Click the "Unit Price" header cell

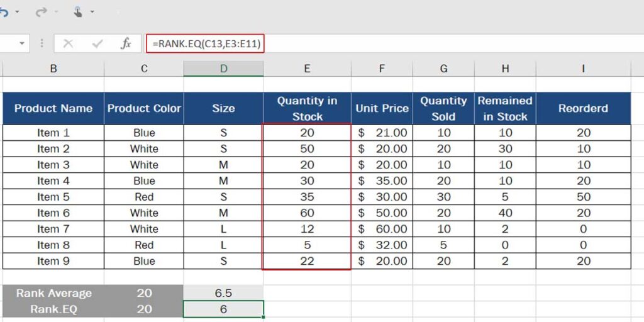coord(382,108)
